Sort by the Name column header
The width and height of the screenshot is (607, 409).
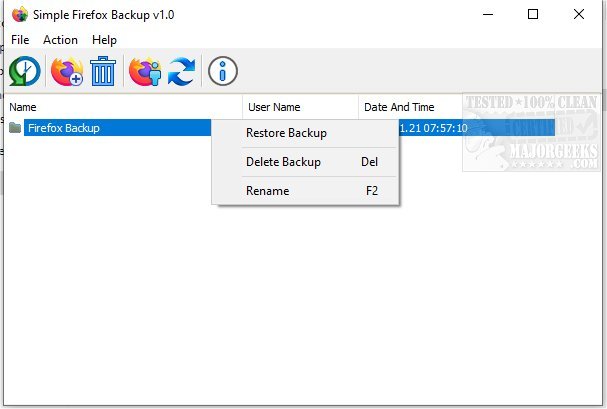[120, 107]
